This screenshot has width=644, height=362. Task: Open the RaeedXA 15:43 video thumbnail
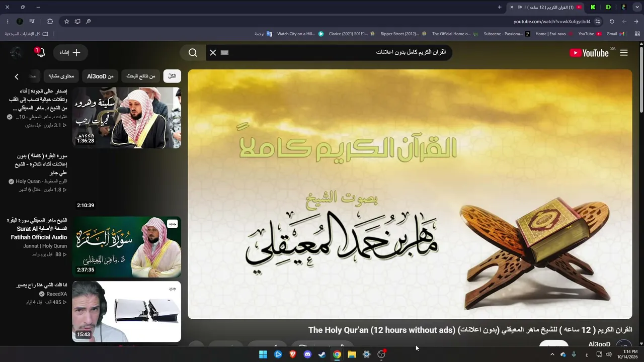pos(126,311)
